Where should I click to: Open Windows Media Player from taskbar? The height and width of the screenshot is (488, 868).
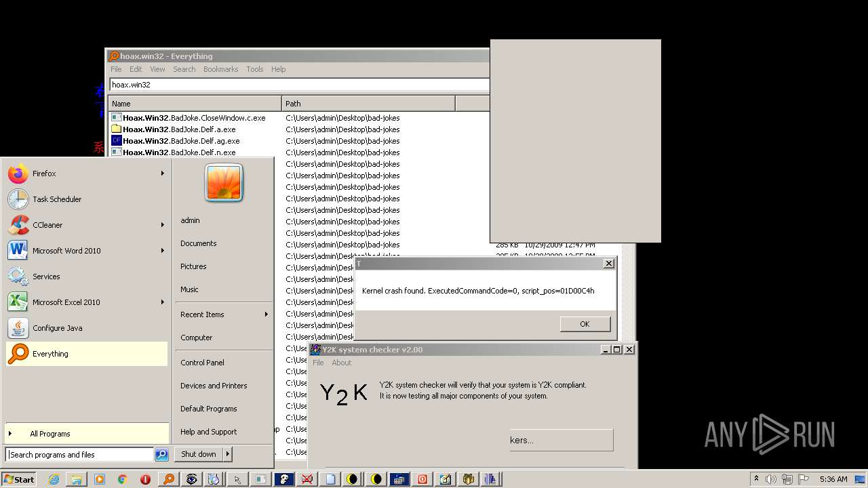point(100,479)
